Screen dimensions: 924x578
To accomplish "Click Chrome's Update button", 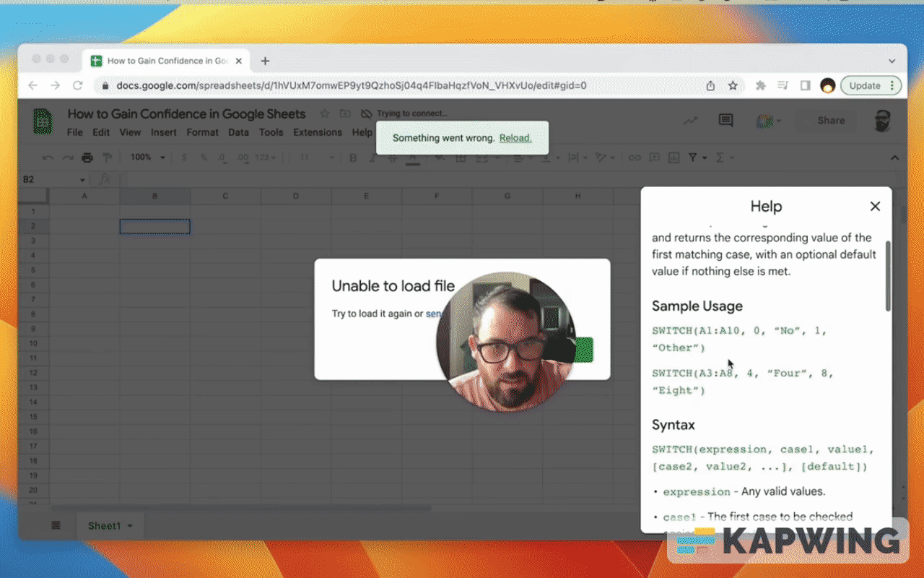I will click(871, 85).
